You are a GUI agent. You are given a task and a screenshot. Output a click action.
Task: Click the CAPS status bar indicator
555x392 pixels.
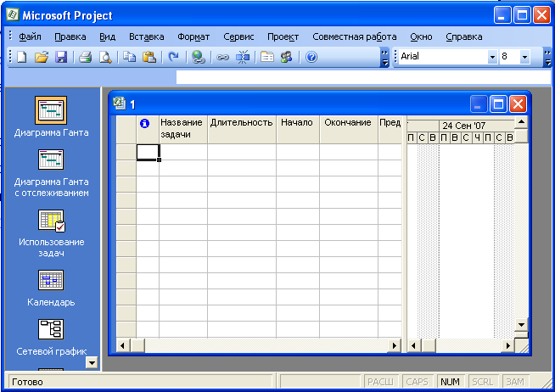pos(417,382)
